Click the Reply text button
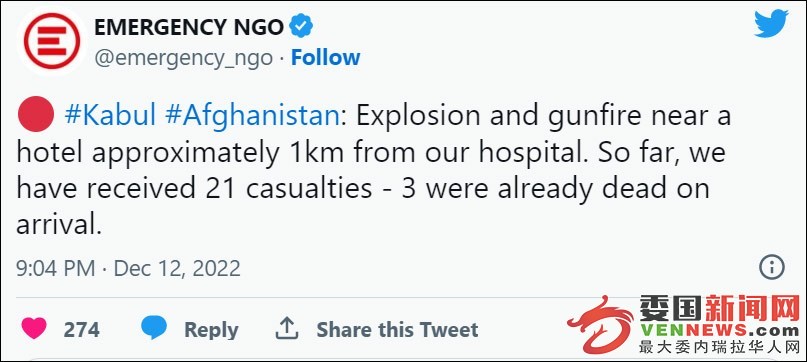Image resolution: width=807 pixels, height=362 pixels. coord(211,330)
